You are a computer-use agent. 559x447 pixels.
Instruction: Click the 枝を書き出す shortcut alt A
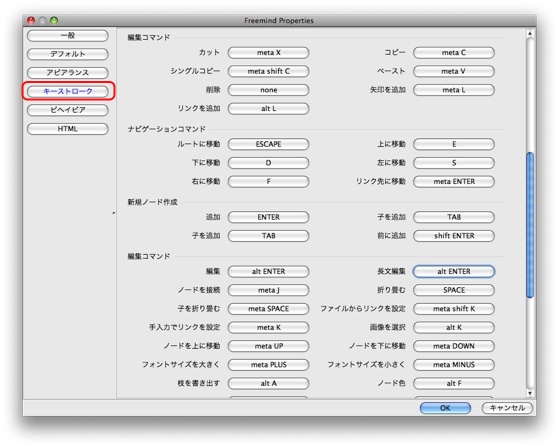point(268,384)
